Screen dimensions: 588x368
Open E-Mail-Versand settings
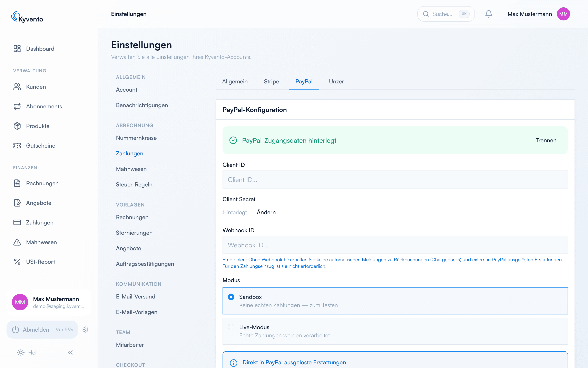[x=136, y=296]
